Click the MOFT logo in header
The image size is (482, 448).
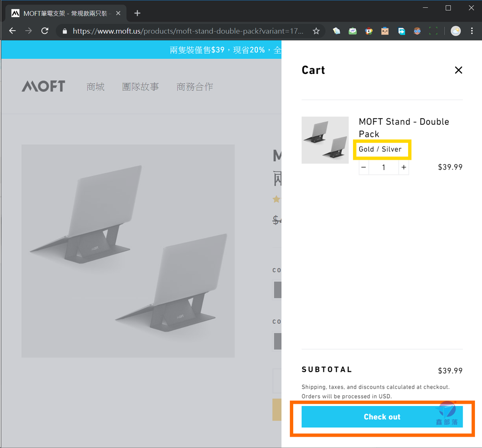[43, 86]
